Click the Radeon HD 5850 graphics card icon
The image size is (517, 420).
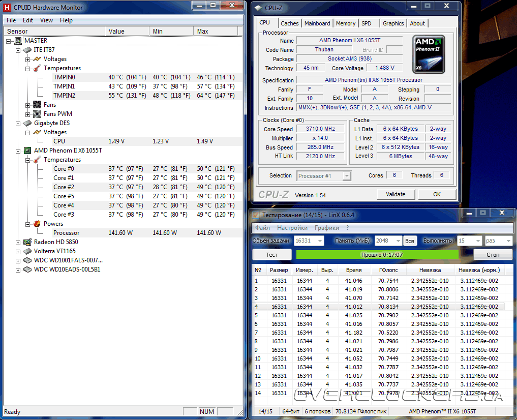coord(27,243)
